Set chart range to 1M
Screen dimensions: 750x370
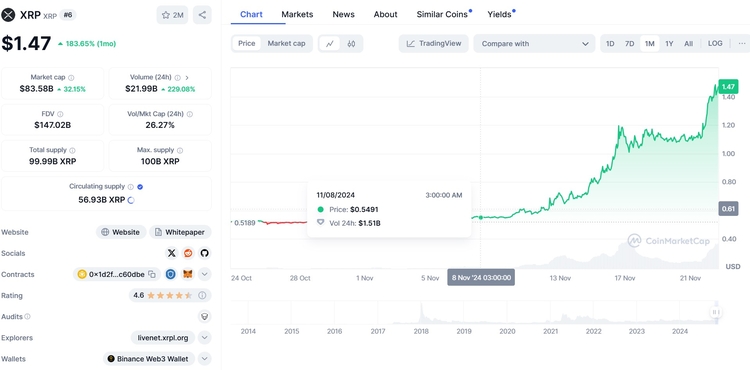coord(650,44)
